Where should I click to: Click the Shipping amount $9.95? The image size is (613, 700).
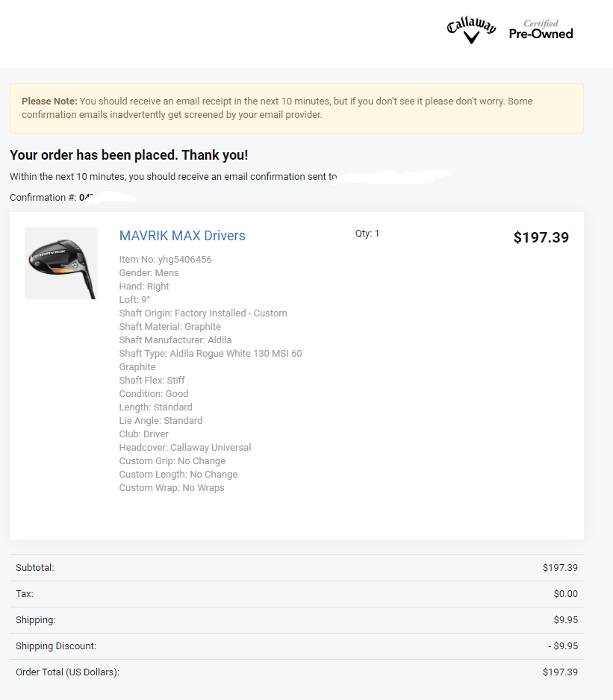pos(565,620)
